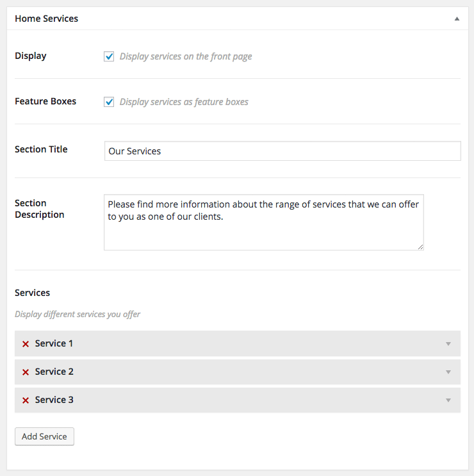This screenshot has height=476, width=474.
Task: Click into the Section Description textarea
Action: (264, 222)
